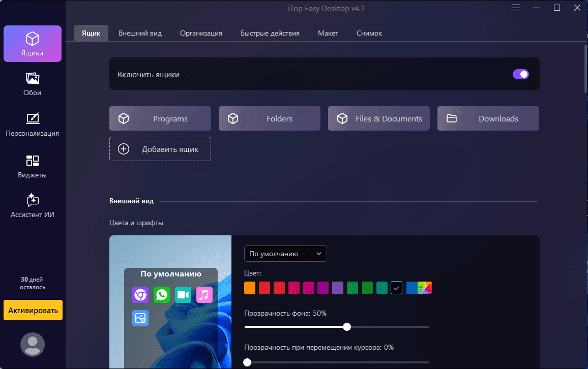Launch the Ассистент ИИ panel

pos(32,206)
